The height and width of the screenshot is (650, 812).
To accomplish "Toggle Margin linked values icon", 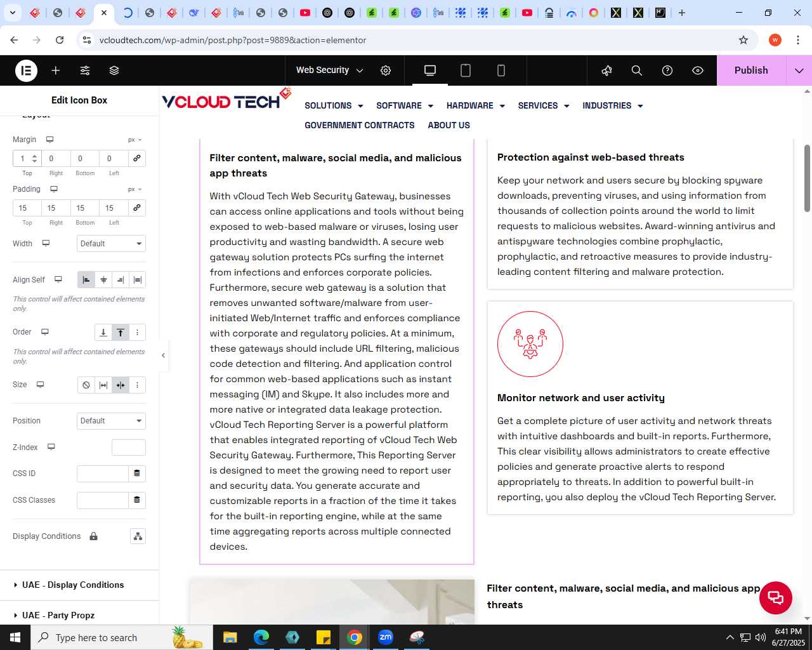I will coord(136,158).
